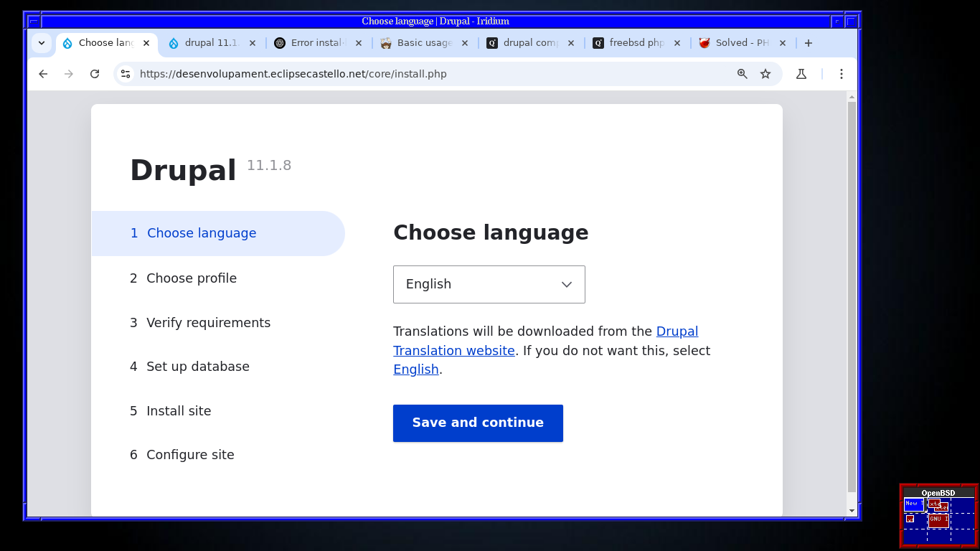Close the 'Choose language' tab

coord(146,43)
